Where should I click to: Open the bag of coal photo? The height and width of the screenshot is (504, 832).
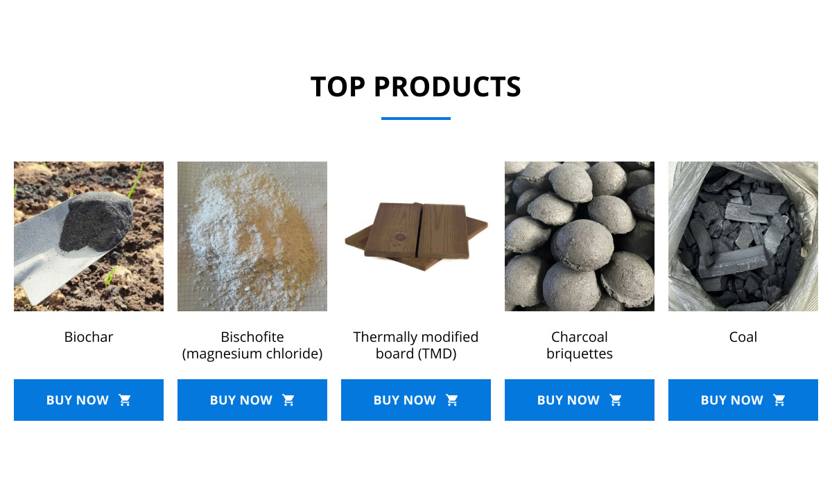pos(743,236)
